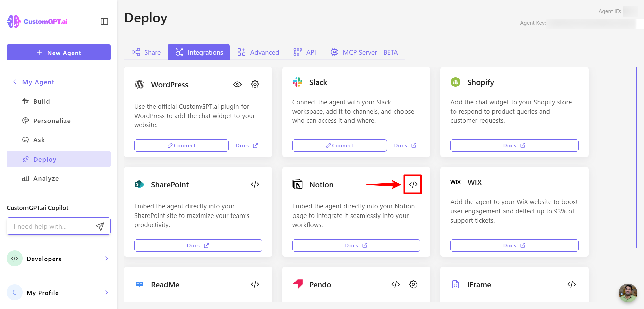644x309 pixels.
Task: Go back via My Agent chevron
Action: (x=15, y=82)
